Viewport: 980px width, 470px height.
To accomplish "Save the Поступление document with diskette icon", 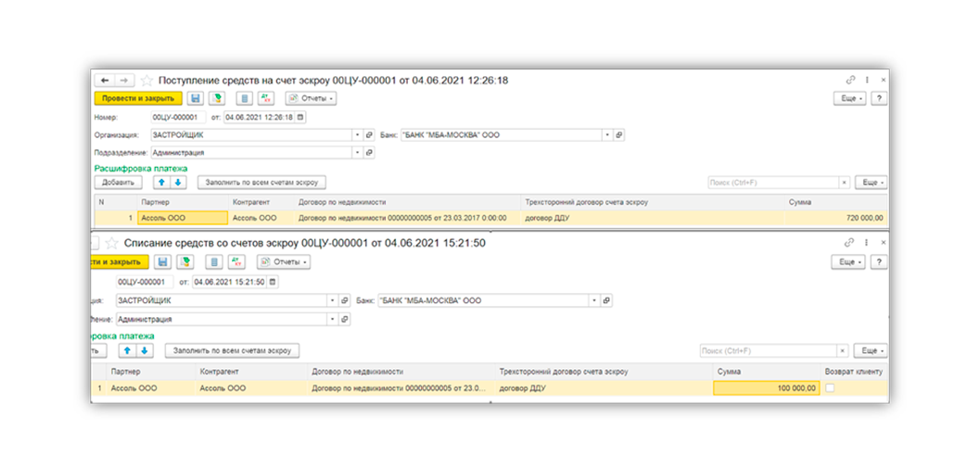I will coord(196,99).
